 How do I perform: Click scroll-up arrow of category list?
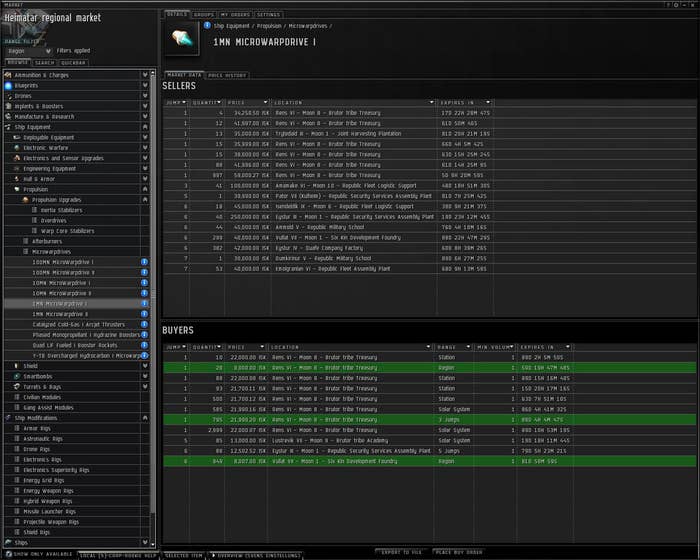coord(153,73)
